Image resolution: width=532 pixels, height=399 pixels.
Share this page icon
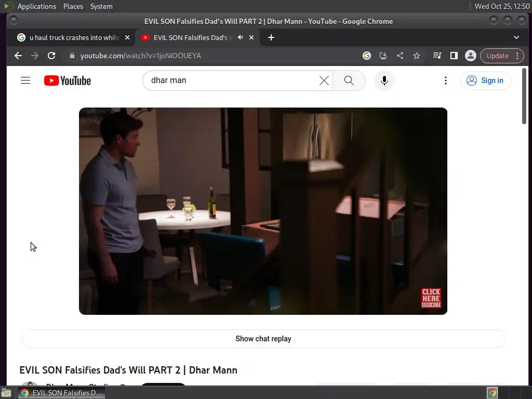tap(400, 56)
